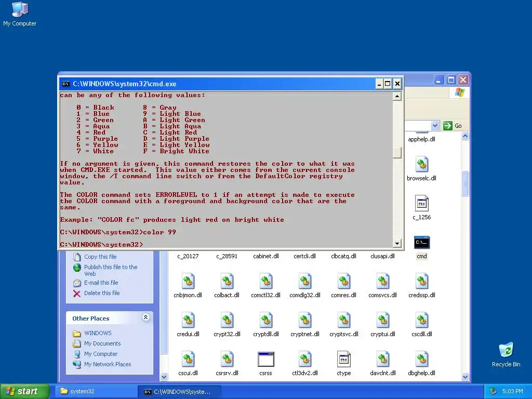Select the c_28591 file label
This screenshot has width=532, height=399.
227,256
